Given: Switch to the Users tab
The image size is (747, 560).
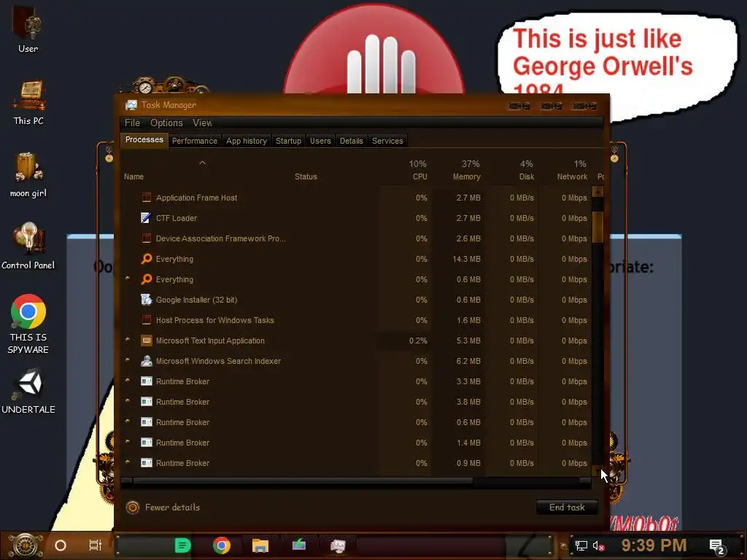Looking at the screenshot, I should [x=320, y=141].
